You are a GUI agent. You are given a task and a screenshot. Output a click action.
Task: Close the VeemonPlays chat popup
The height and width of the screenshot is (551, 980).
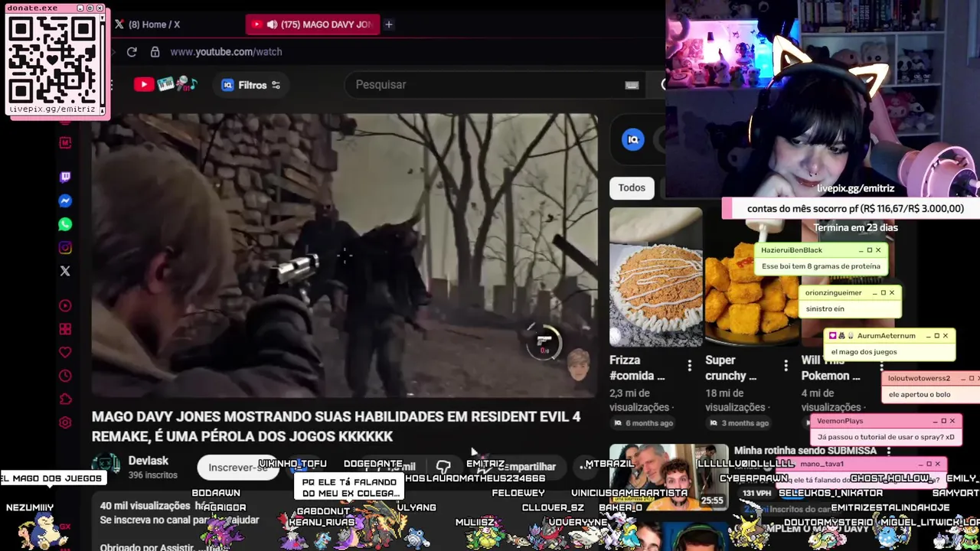(952, 421)
